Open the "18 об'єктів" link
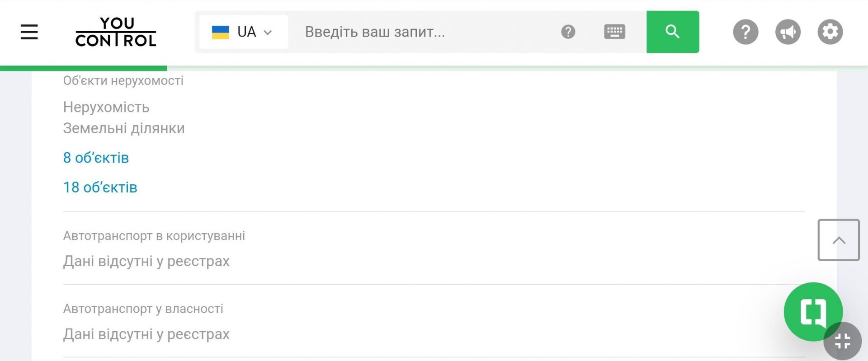Viewport: 868px width, 361px height. click(100, 188)
